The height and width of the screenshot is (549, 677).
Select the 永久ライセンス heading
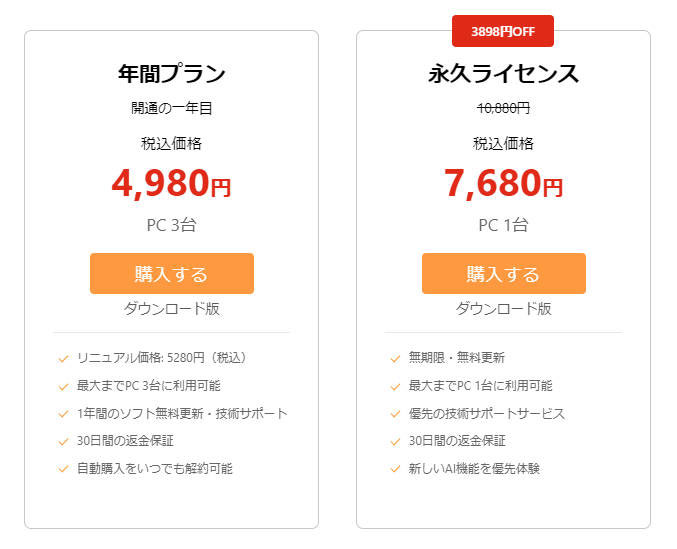[x=503, y=74]
